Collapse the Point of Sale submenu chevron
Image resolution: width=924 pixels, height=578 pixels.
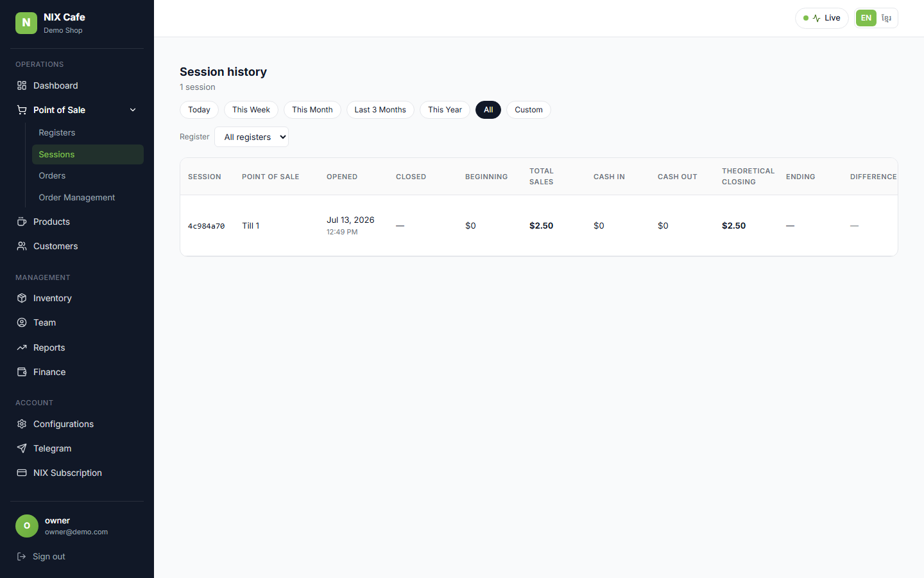click(133, 110)
